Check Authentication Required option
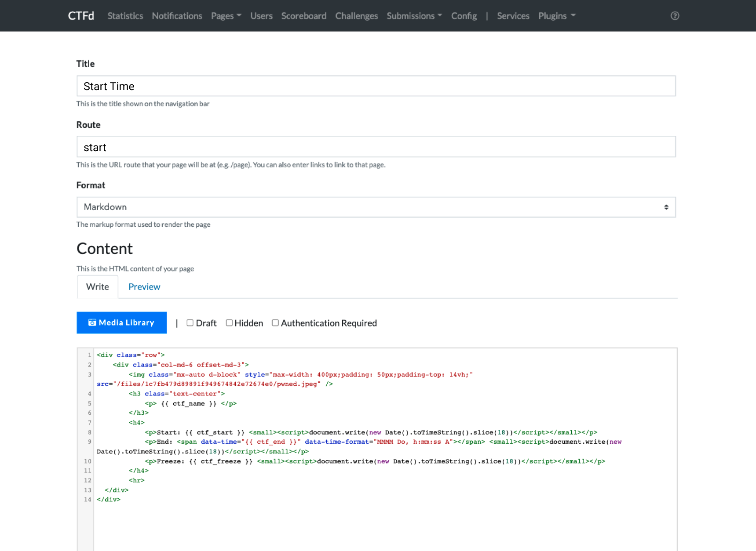Screen dimensions: 756x551 coord(275,323)
